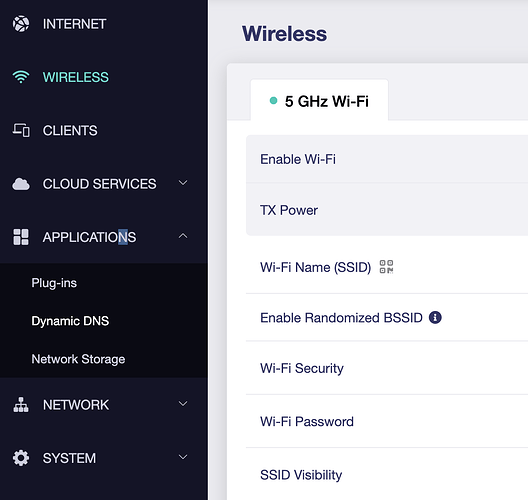Click the Wi-Fi Name (SSID) label
The height and width of the screenshot is (500, 528).
316,267
